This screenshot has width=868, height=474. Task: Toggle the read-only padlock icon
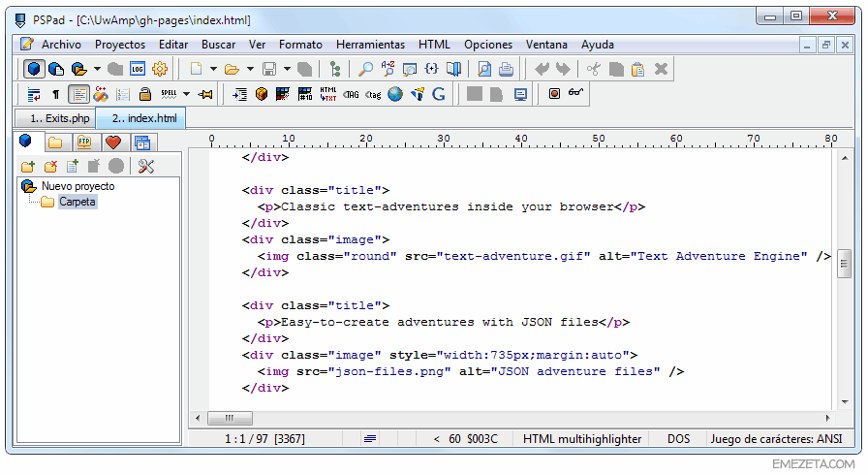pyautogui.click(x=145, y=94)
